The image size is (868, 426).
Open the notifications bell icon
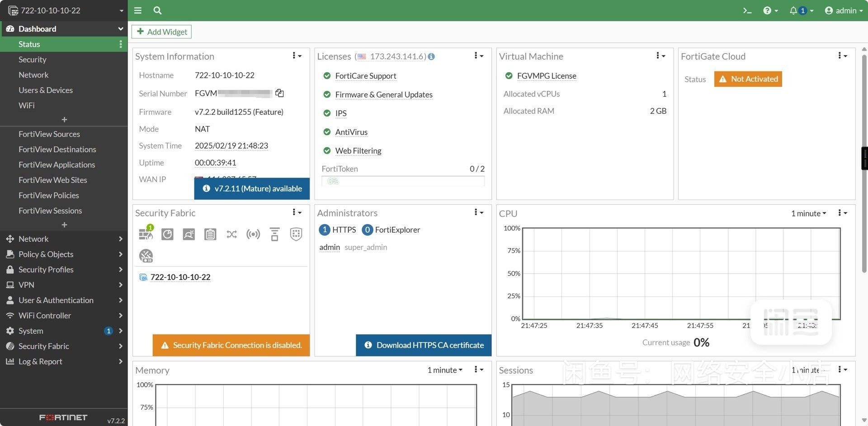(794, 10)
